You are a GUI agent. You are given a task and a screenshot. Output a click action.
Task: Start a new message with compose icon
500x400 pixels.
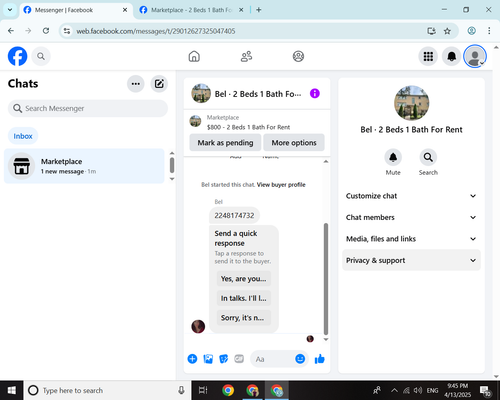[159, 84]
